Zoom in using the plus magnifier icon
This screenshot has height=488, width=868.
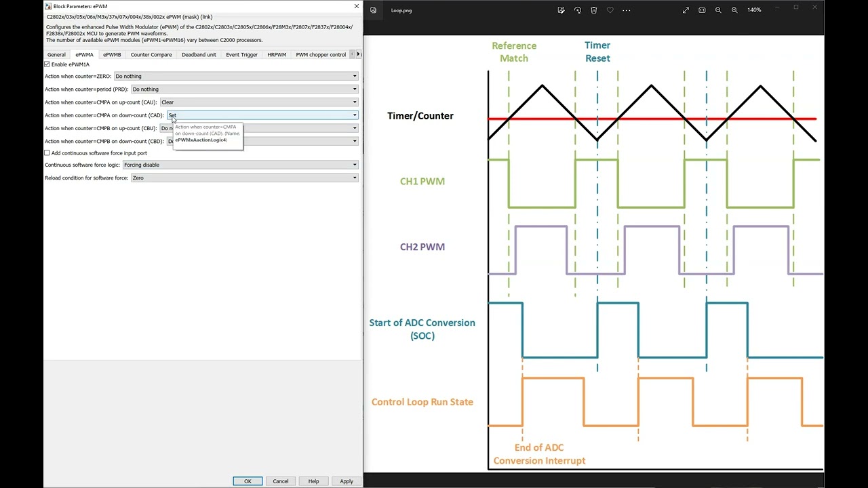pyautogui.click(x=734, y=10)
